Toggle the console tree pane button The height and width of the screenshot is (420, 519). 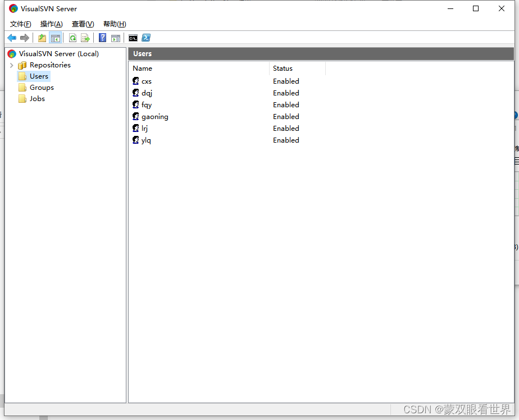point(55,38)
